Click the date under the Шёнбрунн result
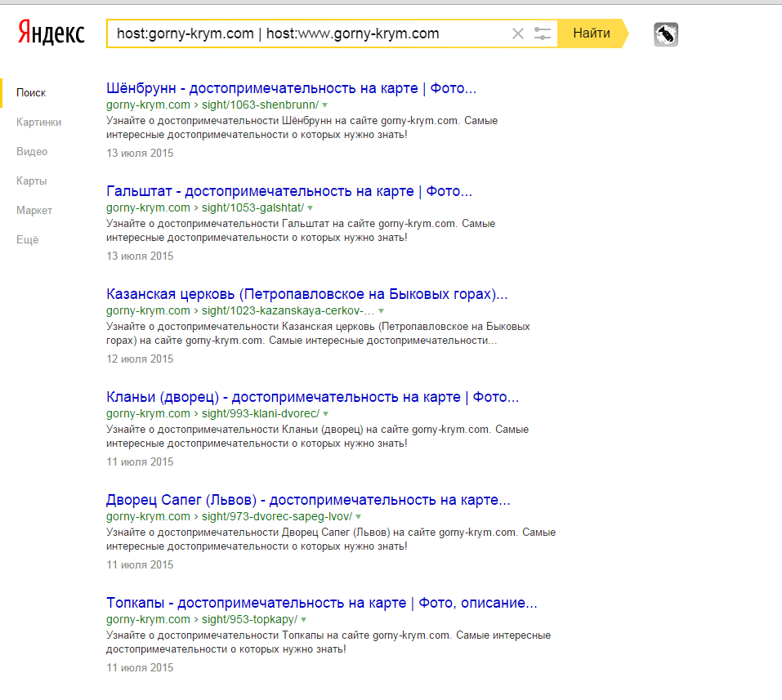782x700 pixels. (140, 153)
